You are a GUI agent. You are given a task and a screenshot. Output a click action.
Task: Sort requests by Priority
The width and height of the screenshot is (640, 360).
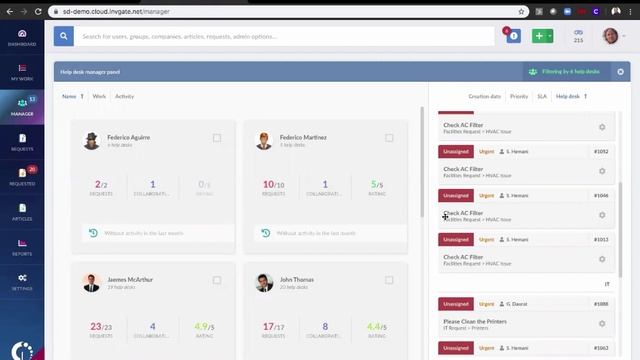pos(519,96)
